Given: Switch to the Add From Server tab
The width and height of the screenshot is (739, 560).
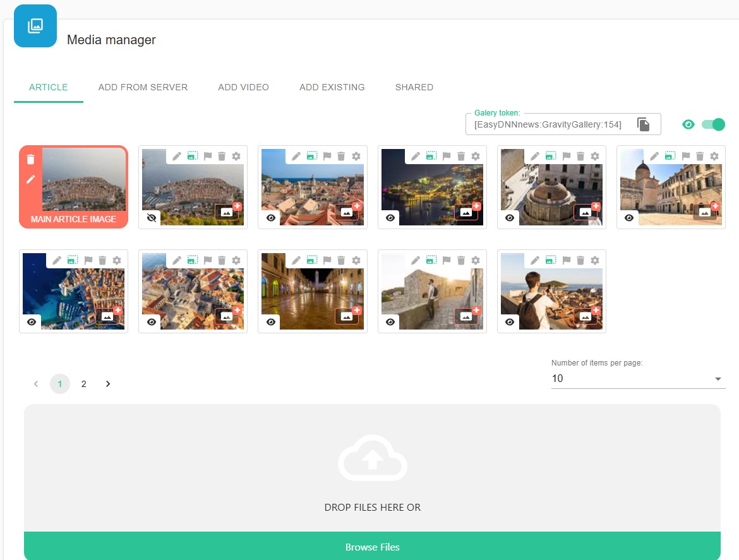Looking at the screenshot, I should [143, 87].
